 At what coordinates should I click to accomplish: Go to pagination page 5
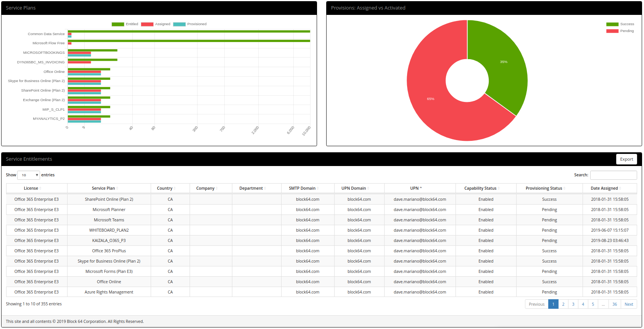pyautogui.click(x=593, y=304)
